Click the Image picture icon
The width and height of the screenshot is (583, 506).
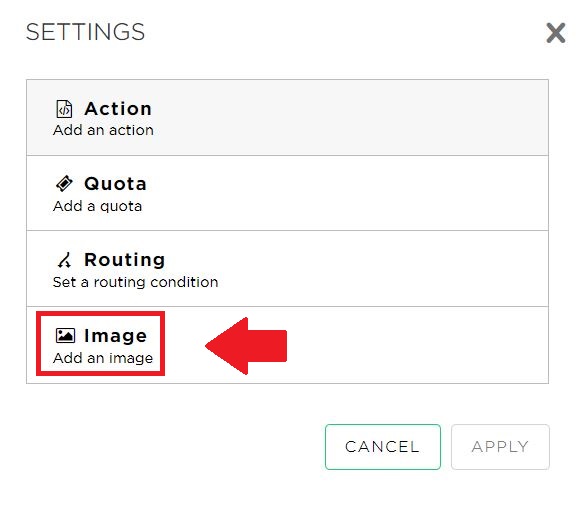65,335
